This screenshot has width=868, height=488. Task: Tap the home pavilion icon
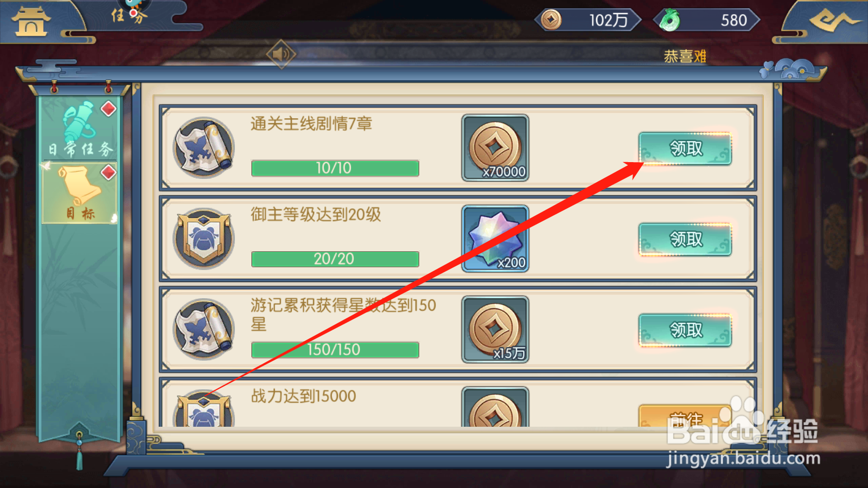tap(31, 22)
